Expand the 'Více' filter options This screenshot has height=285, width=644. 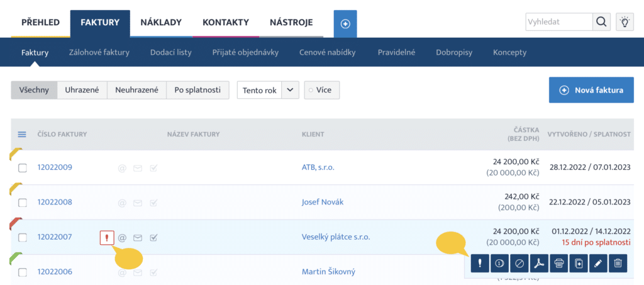322,90
